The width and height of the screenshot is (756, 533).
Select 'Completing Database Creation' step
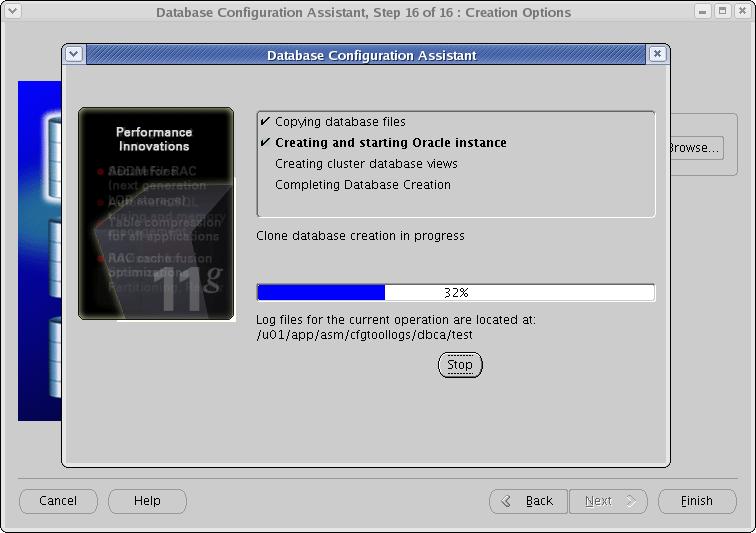pyautogui.click(x=363, y=185)
